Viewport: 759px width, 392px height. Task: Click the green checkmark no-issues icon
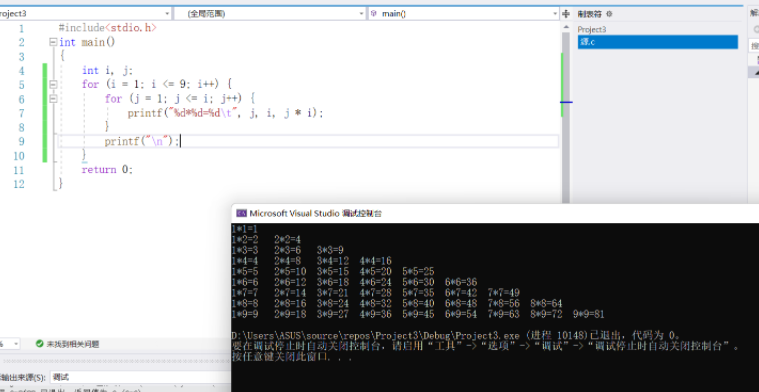tap(40, 344)
